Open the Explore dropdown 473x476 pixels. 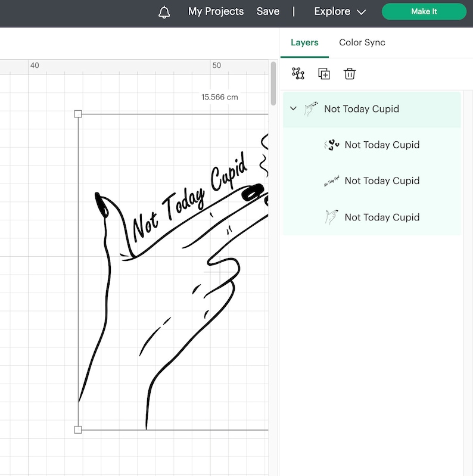pos(340,12)
